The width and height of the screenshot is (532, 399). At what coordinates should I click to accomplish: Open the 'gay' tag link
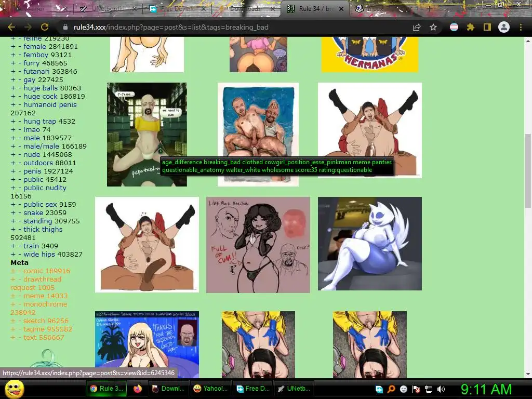pyautogui.click(x=30, y=79)
